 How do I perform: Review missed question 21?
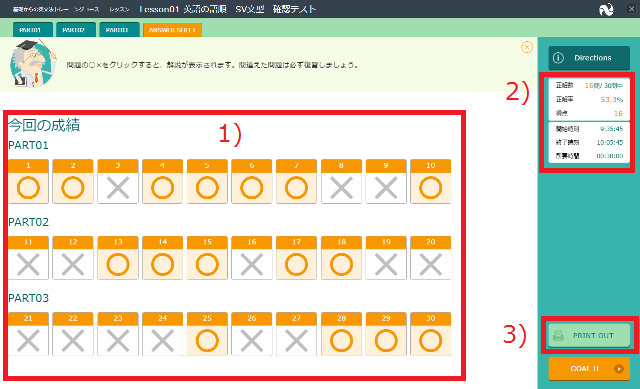[28, 334]
